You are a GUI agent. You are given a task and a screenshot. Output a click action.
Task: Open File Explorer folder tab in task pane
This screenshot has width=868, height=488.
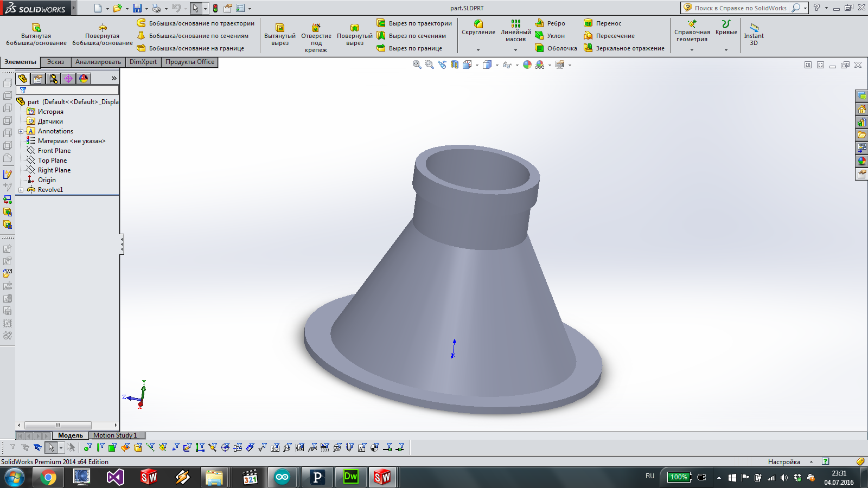(x=861, y=135)
